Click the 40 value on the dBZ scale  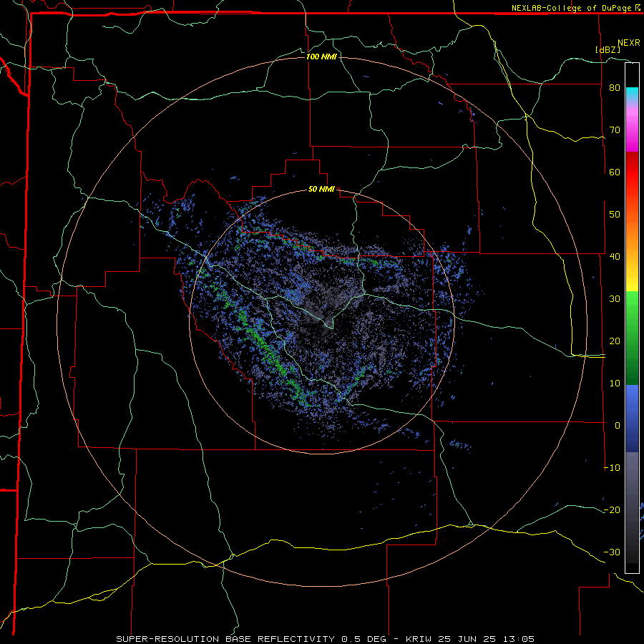pyautogui.click(x=615, y=257)
